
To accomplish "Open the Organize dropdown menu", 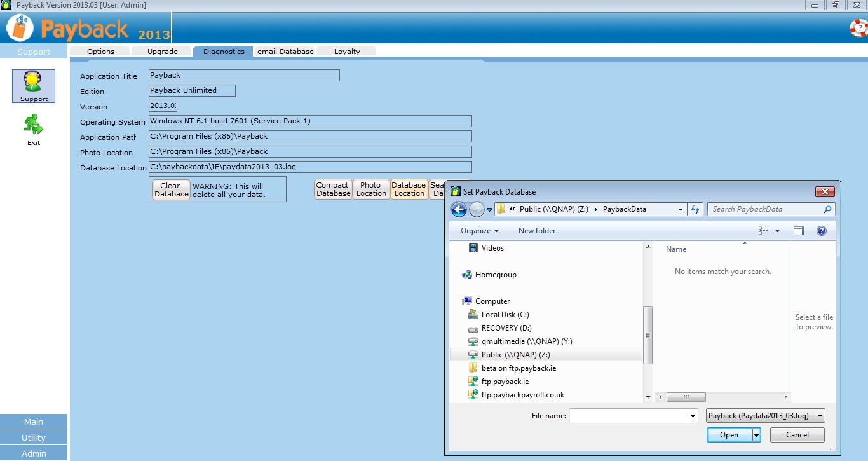I will pyautogui.click(x=480, y=231).
